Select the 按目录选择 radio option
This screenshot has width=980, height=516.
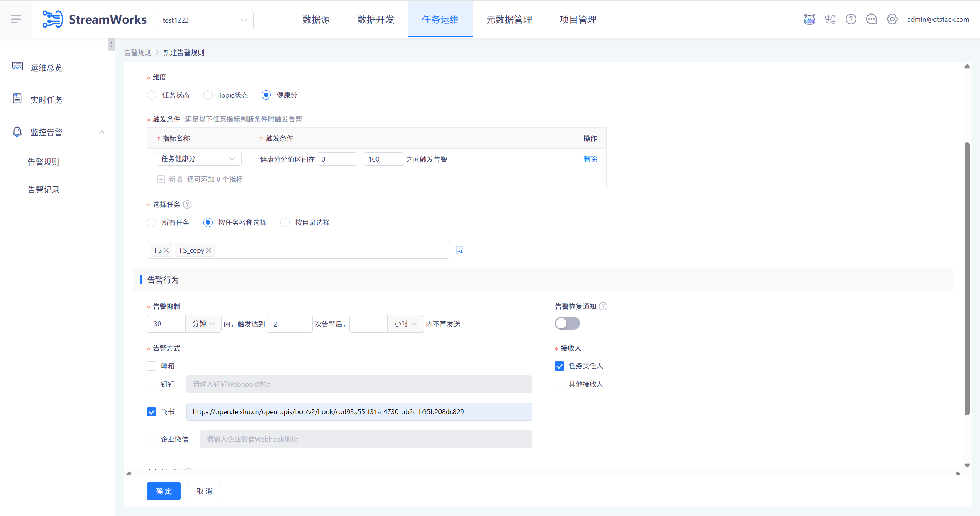(285, 222)
